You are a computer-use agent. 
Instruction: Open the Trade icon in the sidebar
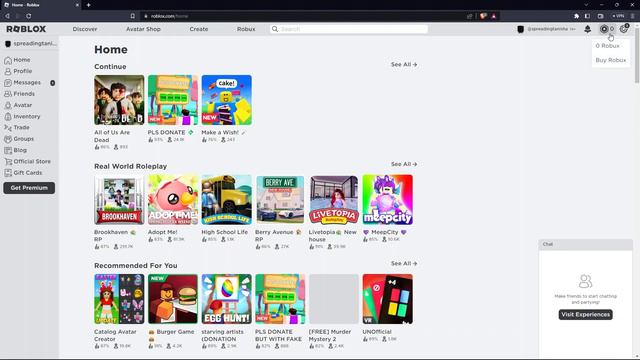tap(8, 127)
